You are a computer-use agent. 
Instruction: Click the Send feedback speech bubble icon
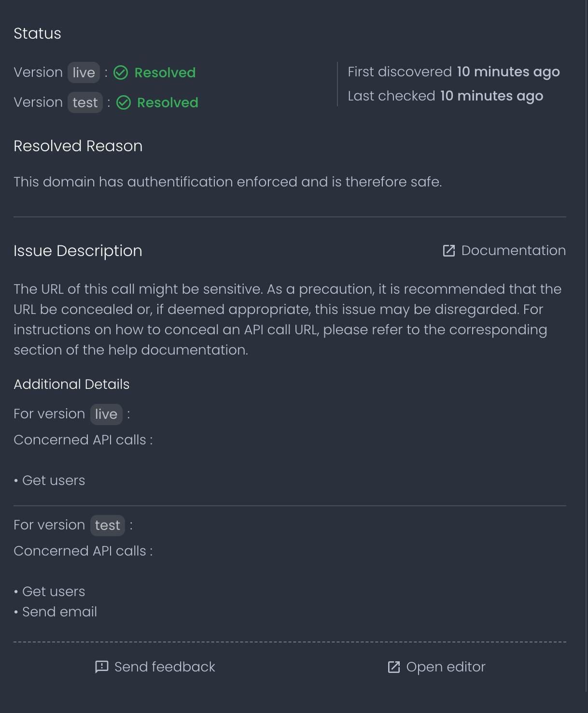tap(102, 667)
